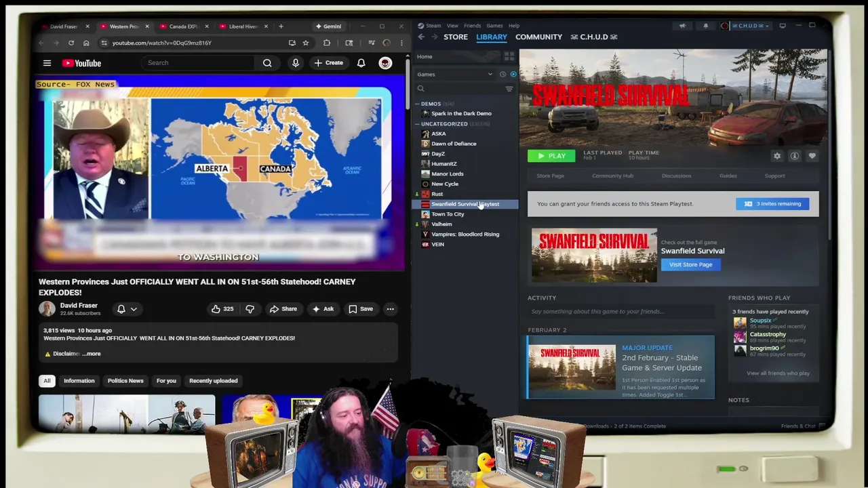The height and width of the screenshot is (488, 868).
Task: Open Steam notifications bell
Action: point(705,26)
